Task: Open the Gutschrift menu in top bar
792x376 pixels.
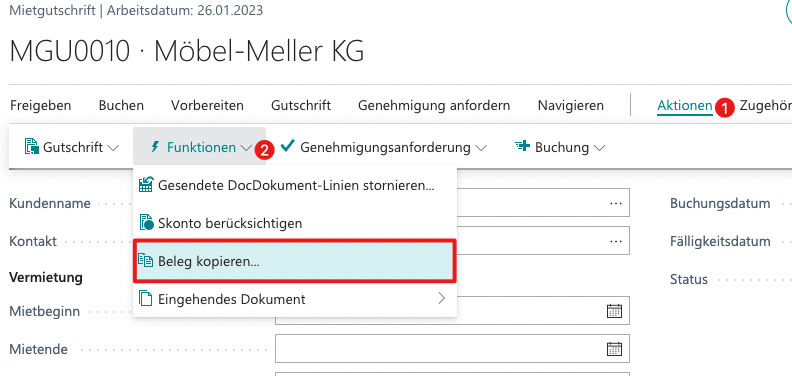Action: (301, 106)
